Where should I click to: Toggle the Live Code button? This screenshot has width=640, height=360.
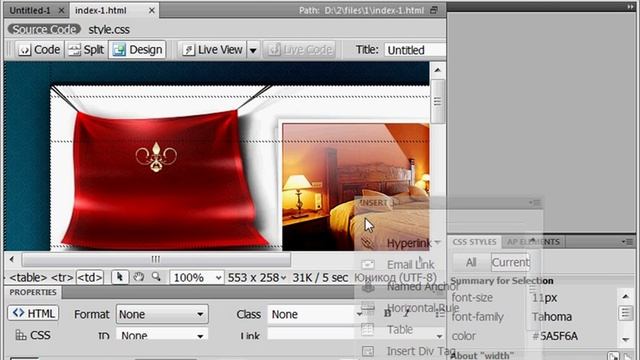(x=300, y=50)
